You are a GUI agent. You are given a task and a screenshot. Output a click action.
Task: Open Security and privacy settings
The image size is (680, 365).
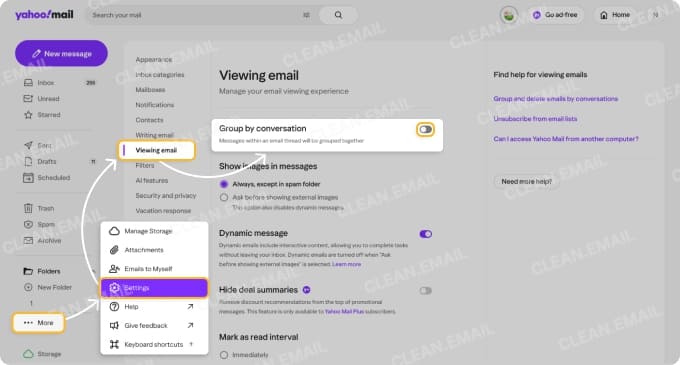click(166, 196)
